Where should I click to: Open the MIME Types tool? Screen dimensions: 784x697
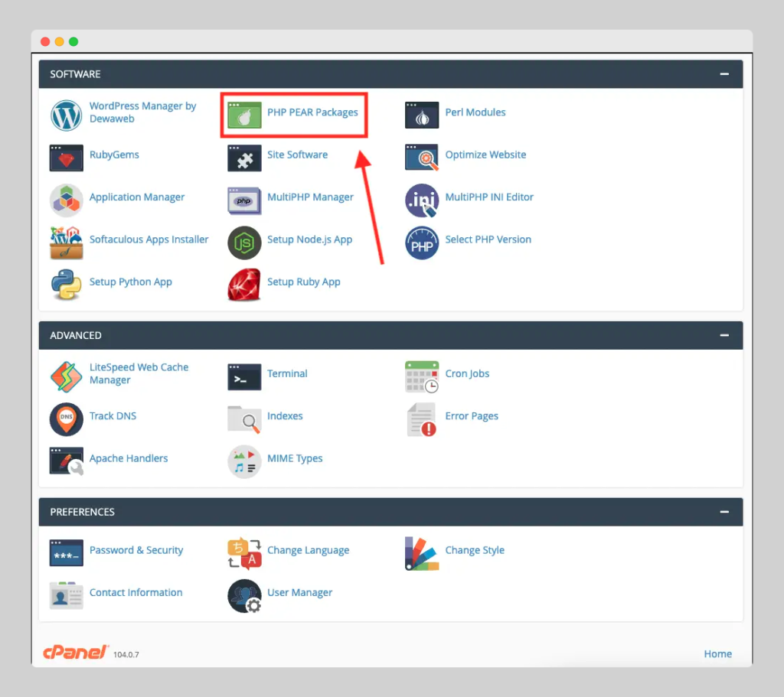(x=295, y=458)
